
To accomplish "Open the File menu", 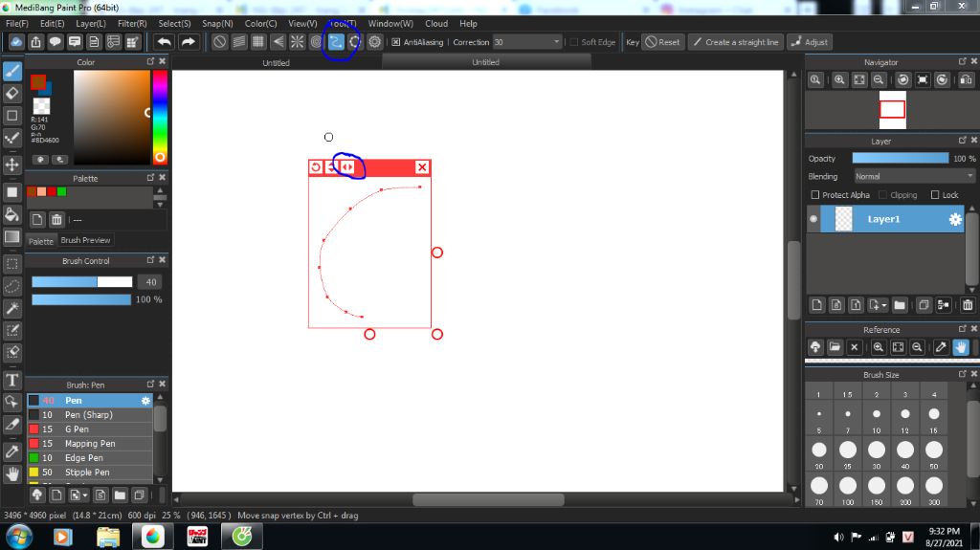I will point(17,23).
